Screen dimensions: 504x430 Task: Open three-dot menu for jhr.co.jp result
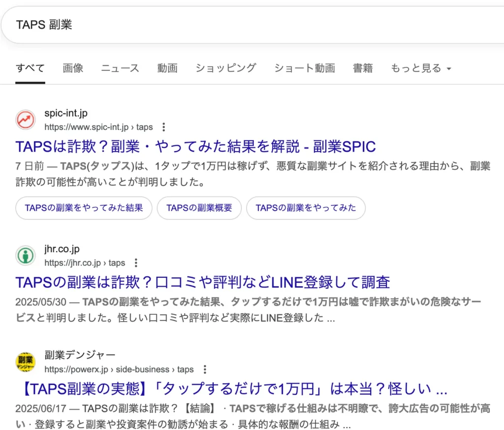[x=136, y=263]
